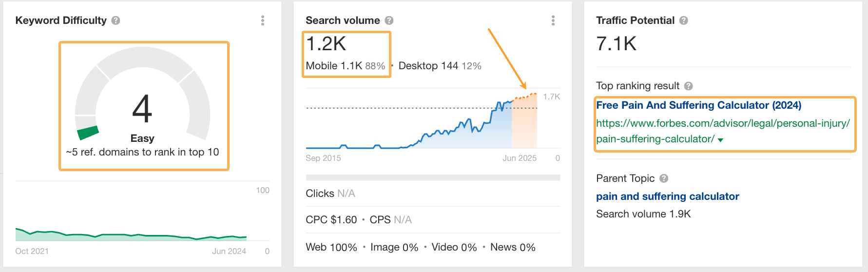This screenshot has height=272, width=868.
Task: Expand the Forbes URL dropdown arrow
Action: click(x=720, y=140)
